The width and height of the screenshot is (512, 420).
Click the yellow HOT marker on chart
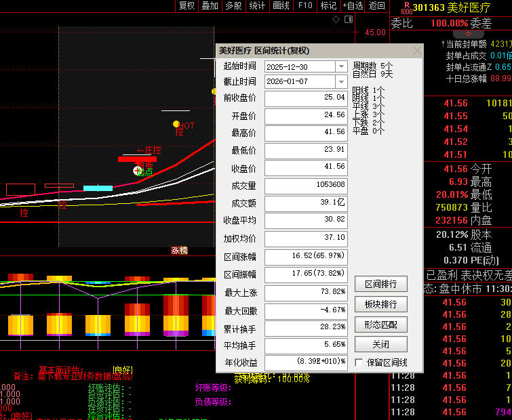[x=176, y=125]
